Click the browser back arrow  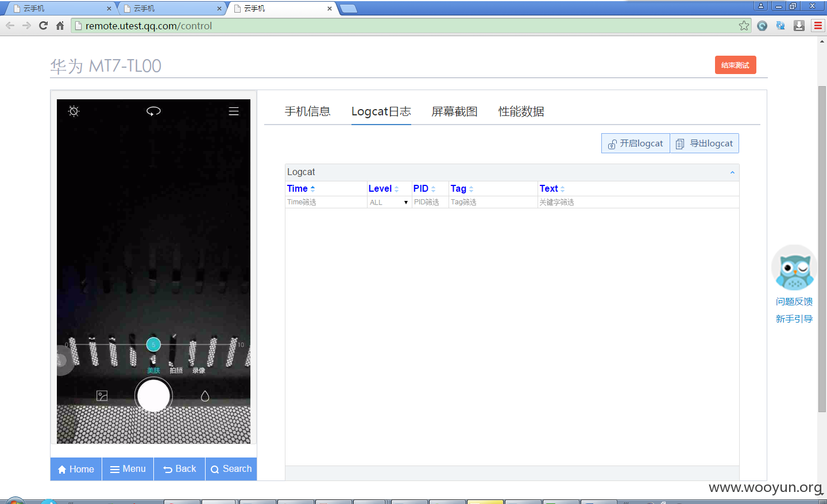[10, 25]
